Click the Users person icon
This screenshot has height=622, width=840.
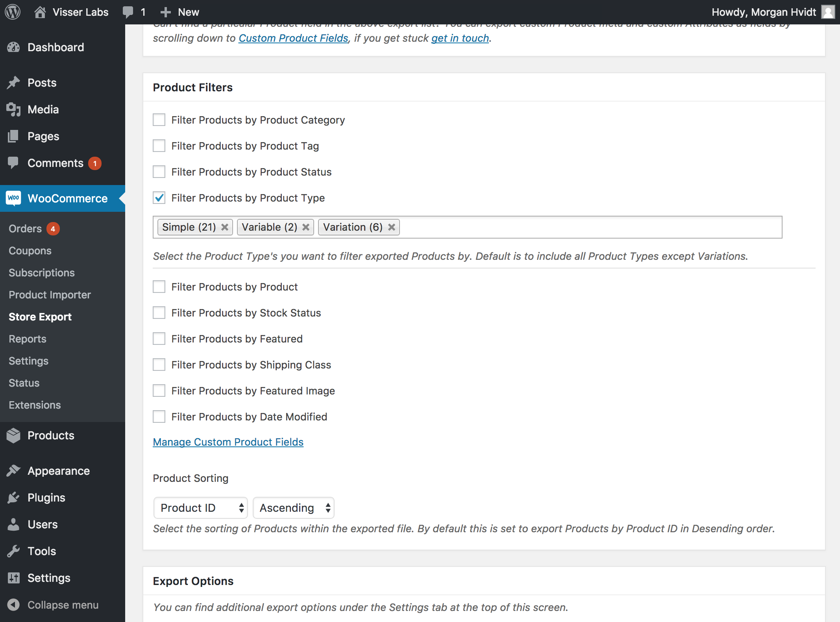(x=13, y=524)
